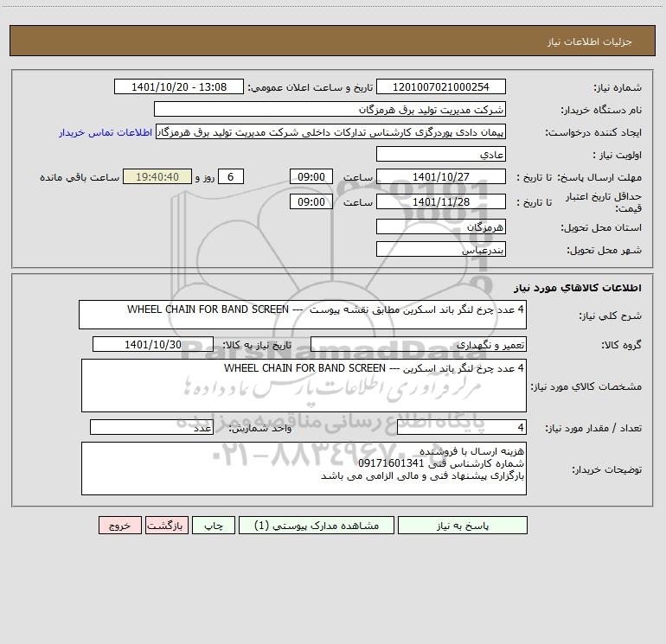Click the response deadline date 1401/10/27

tap(441, 176)
